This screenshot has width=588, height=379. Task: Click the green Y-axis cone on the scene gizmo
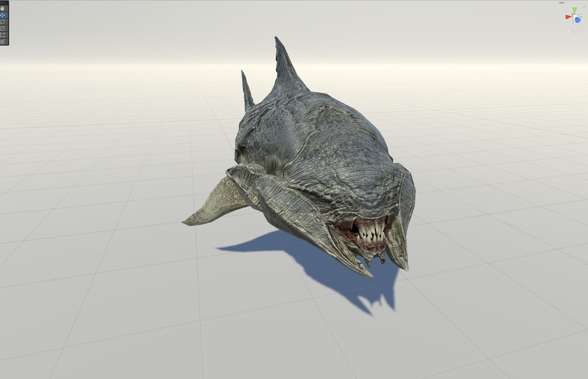[574, 10]
